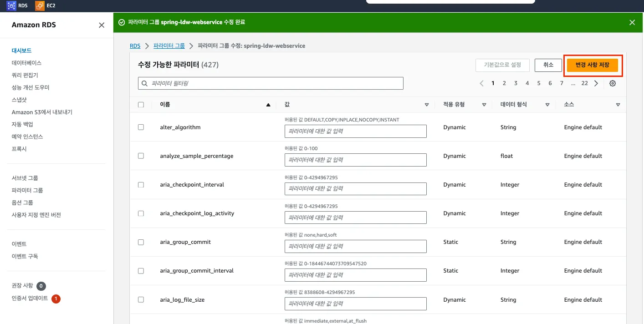Open 데이터베이스 in the sidebar

(26, 63)
